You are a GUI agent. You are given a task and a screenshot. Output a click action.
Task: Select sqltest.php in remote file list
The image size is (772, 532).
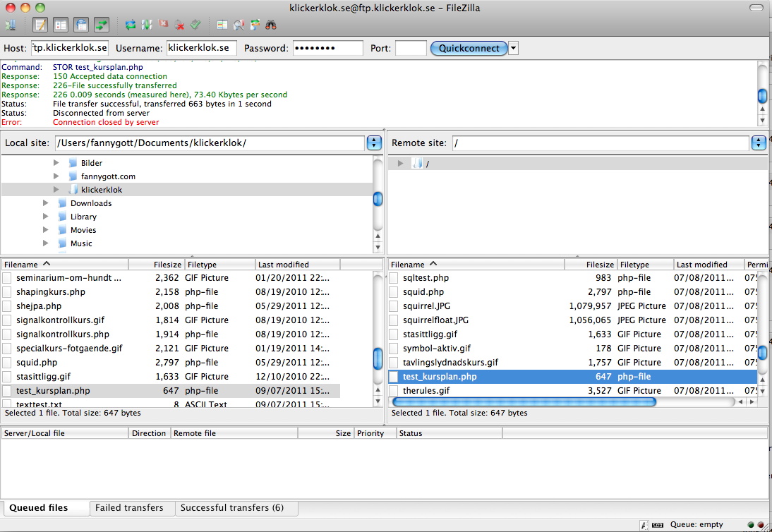point(572,278)
